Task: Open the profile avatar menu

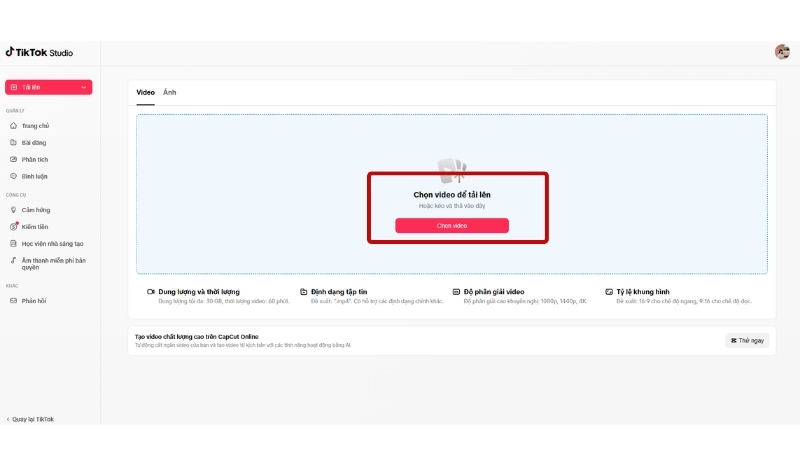Action: (x=782, y=52)
